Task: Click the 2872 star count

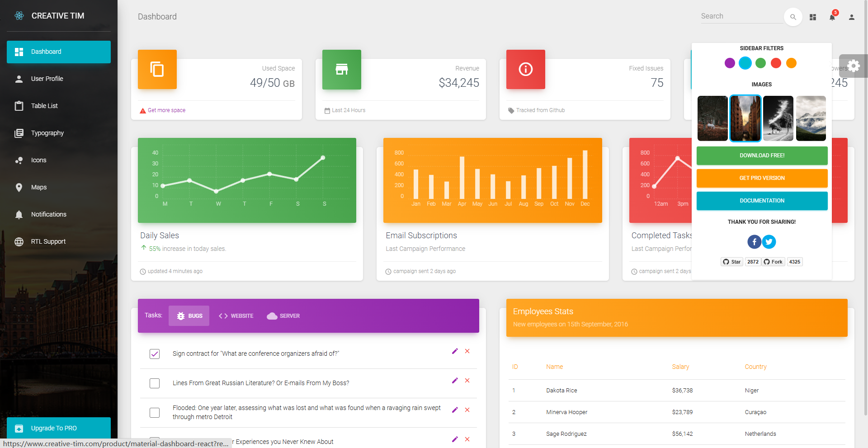Action: coord(753,262)
